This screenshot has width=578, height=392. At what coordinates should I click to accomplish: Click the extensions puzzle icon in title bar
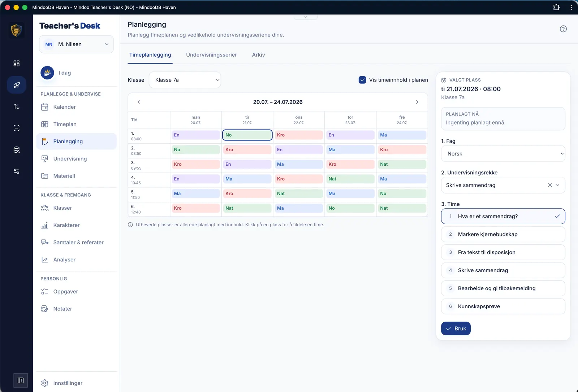pyautogui.click(x=556, y=7)
